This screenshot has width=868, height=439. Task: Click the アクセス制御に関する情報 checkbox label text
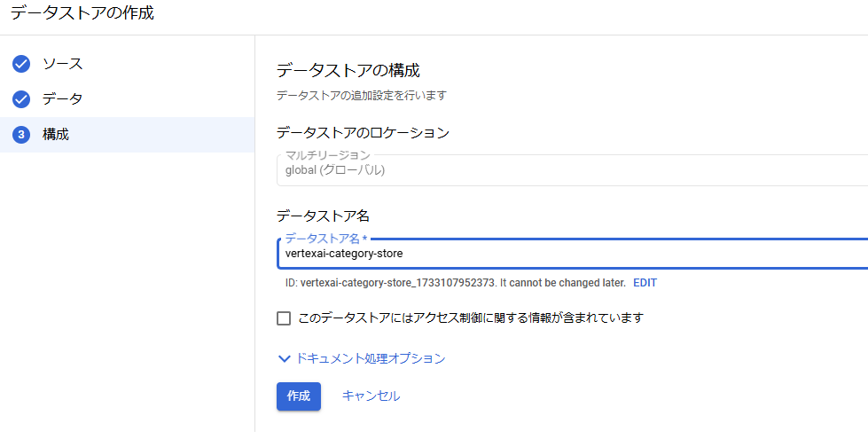click(471, 318)
